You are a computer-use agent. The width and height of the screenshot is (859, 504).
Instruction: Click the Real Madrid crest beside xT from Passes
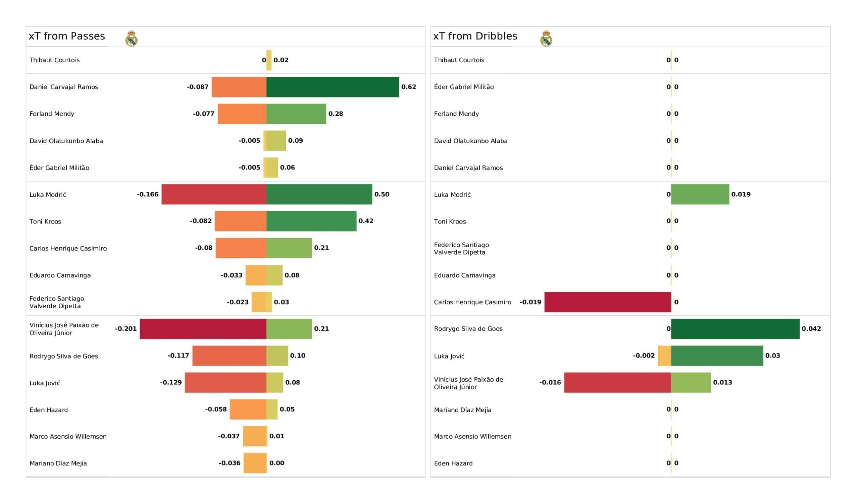click(x=131, y=39)
